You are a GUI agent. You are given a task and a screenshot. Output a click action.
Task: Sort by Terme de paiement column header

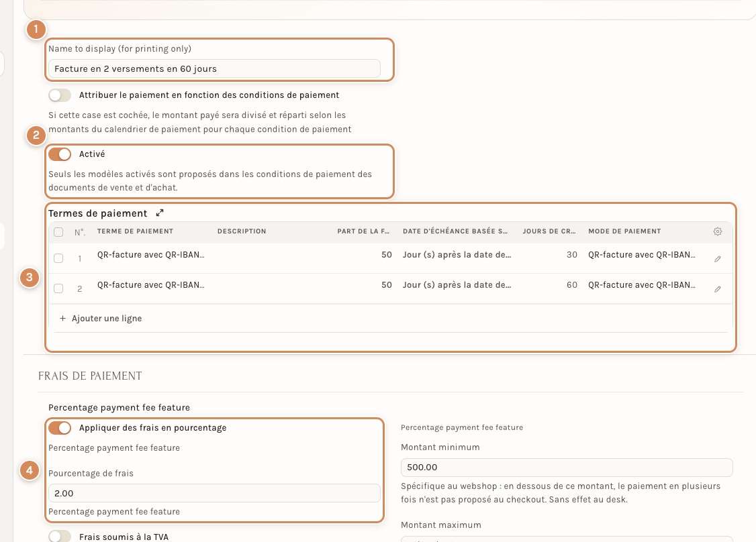(135, 231)
